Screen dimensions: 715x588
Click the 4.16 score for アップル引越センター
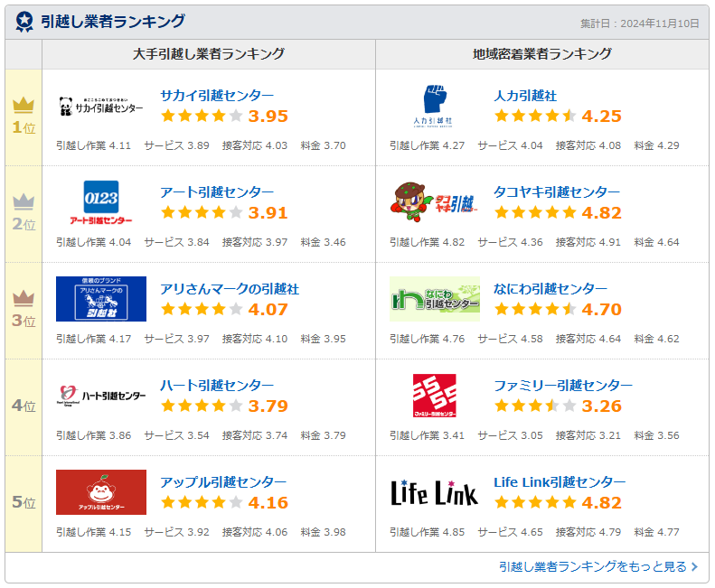click(268, 503)
